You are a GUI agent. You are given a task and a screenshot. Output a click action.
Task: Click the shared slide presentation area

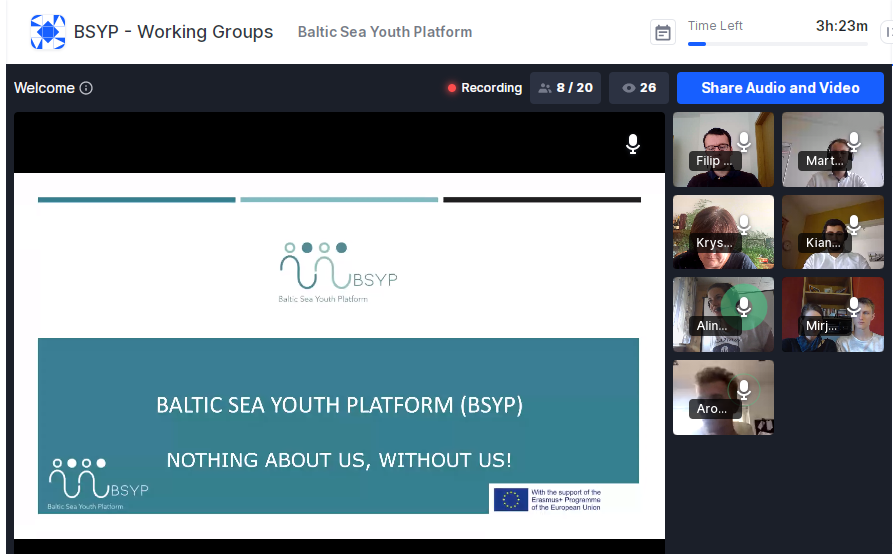pyautogui.click(x=339, y=355)
